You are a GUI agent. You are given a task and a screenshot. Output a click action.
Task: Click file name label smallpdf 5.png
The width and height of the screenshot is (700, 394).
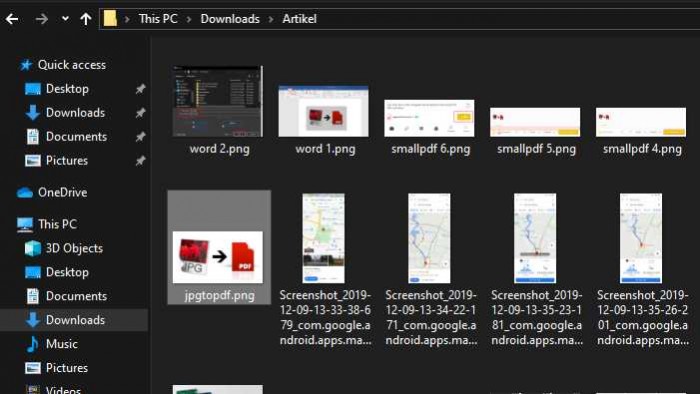pos(537,149)
